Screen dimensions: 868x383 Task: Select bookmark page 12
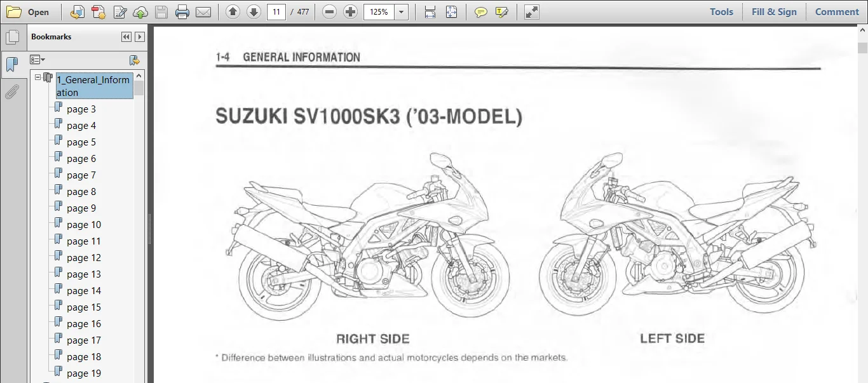(x=84, y=258)
